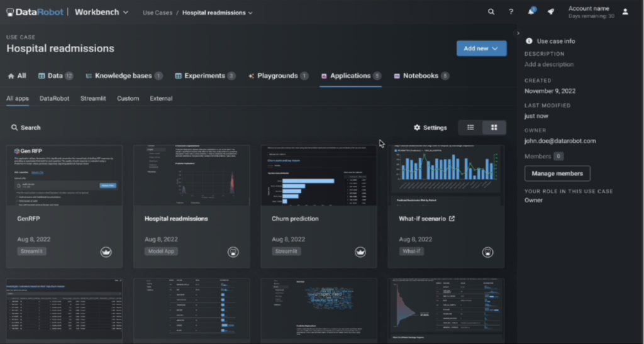
Task: Click the app icon on Hospital readmissions card
Action: (233, 252)
